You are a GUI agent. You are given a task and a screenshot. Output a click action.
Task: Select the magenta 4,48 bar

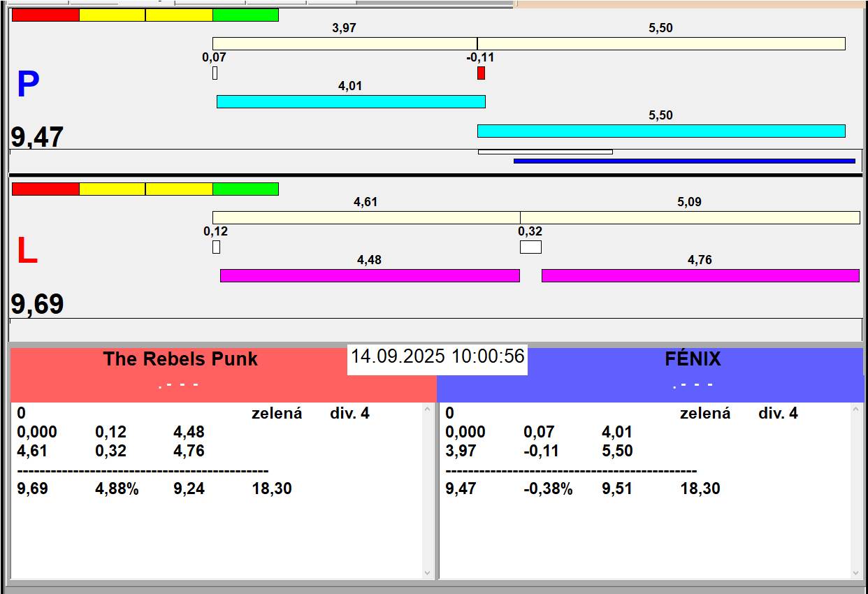tap(370, 275)
